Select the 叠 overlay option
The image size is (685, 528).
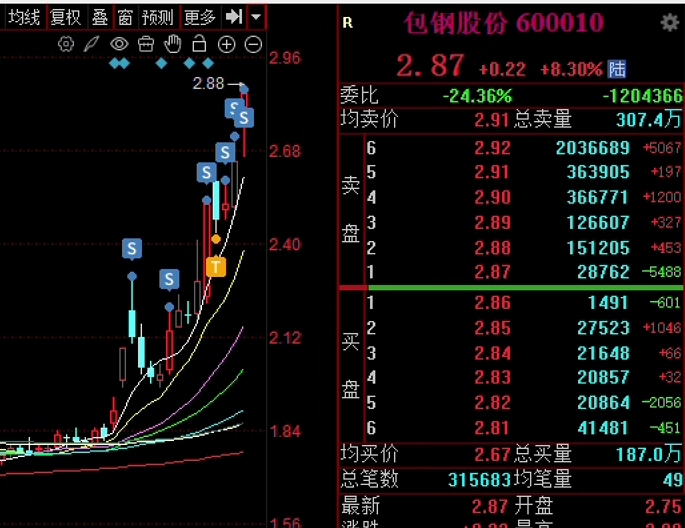[x=100, y=17]
